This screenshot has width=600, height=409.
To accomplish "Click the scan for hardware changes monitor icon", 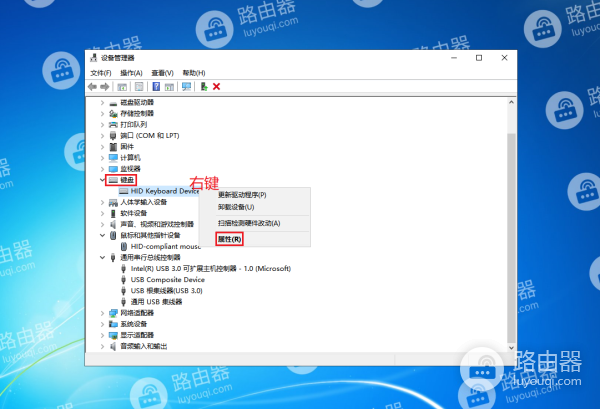I will point(186,87).
